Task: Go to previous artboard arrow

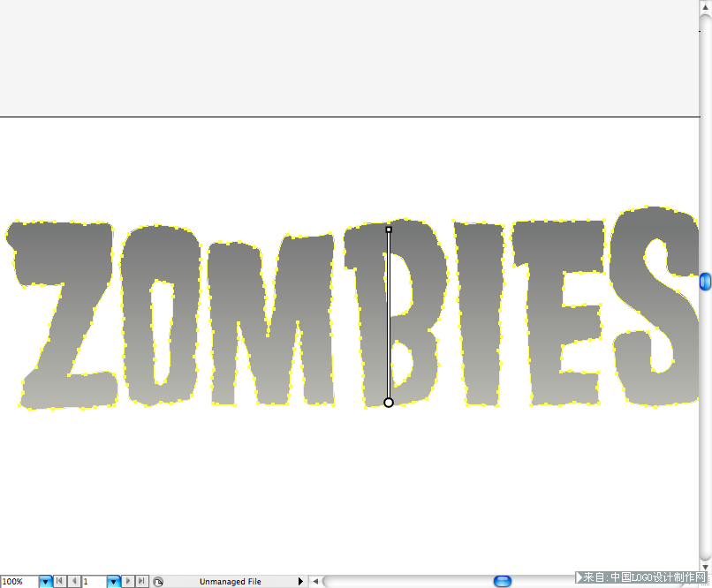Action: [74, 581]
